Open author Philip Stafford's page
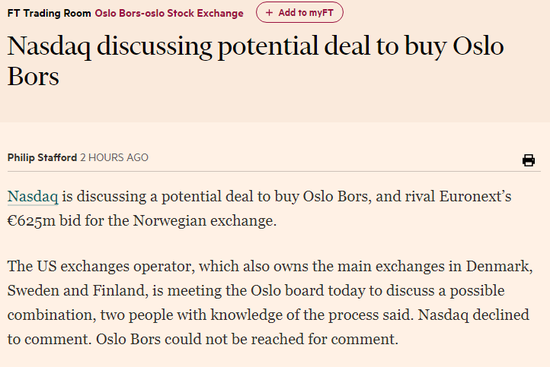The height and width of the screenshot is (367, 550). 42,158
